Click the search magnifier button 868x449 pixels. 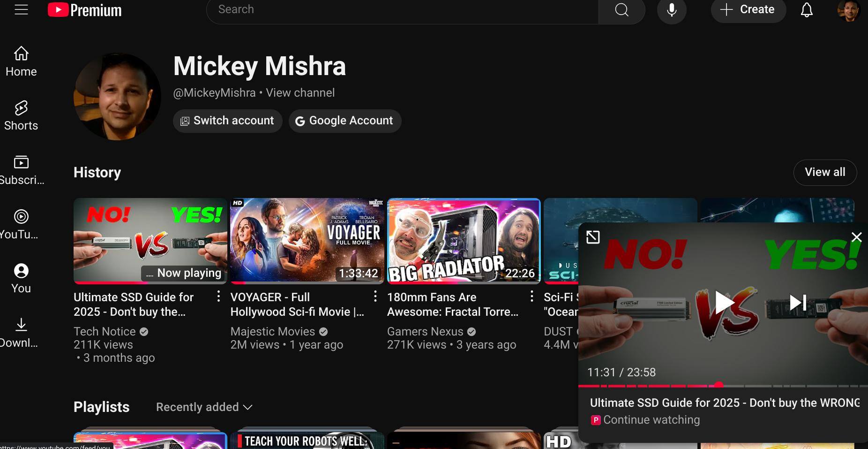tap(621, 10)
